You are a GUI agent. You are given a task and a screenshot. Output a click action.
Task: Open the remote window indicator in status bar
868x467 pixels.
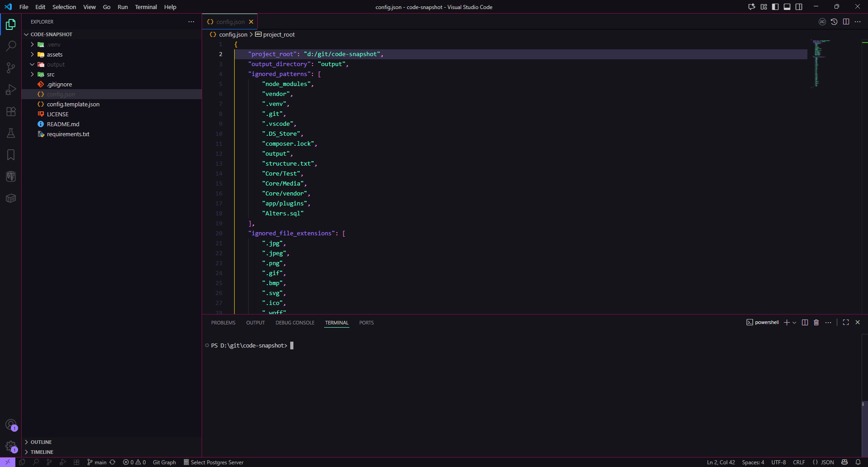8,462
